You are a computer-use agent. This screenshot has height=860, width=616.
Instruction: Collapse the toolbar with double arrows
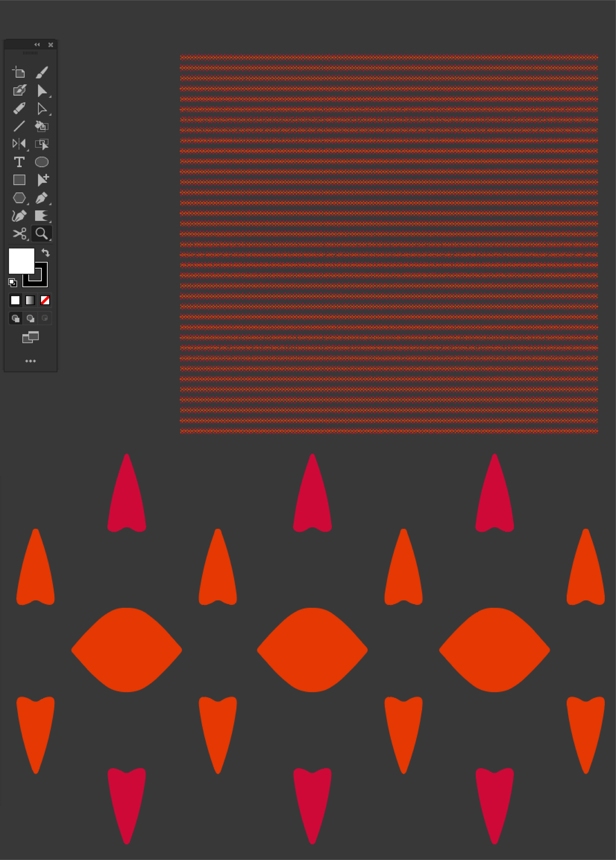point(37,45)
